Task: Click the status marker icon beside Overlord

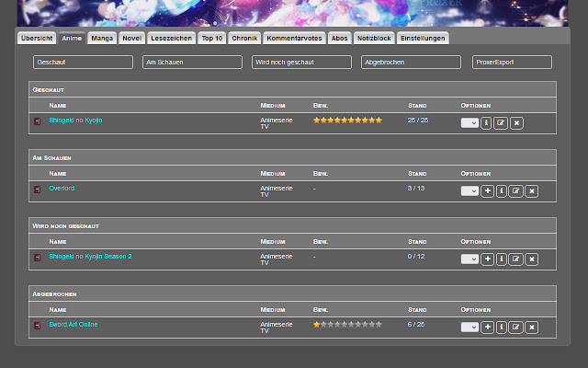Action: point(38,190)
